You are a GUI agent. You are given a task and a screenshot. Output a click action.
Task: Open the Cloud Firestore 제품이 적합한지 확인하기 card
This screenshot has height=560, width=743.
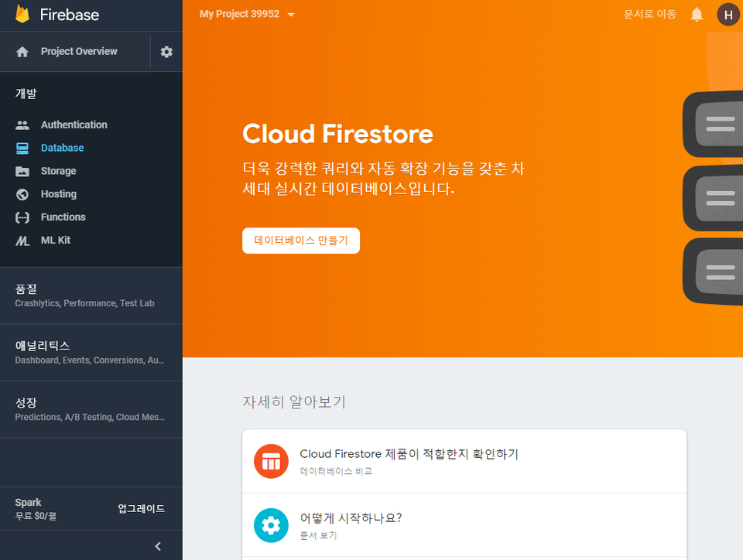(x=464, y=461)
